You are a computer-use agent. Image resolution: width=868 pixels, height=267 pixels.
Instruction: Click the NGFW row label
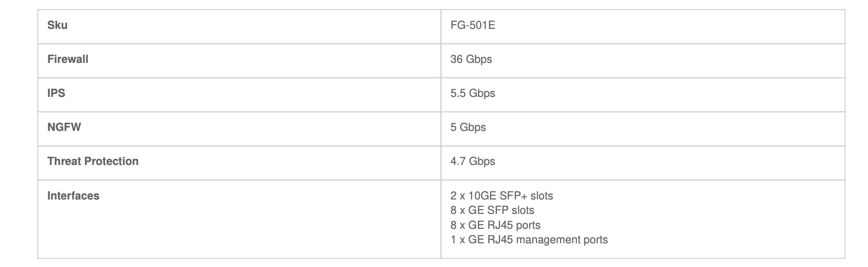point(64,127)
